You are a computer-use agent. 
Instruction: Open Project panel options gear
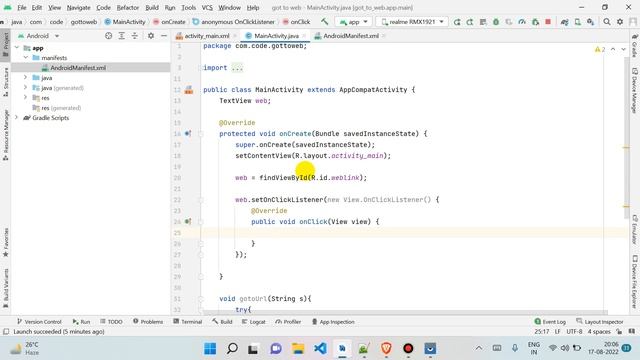tap(151, 36)
